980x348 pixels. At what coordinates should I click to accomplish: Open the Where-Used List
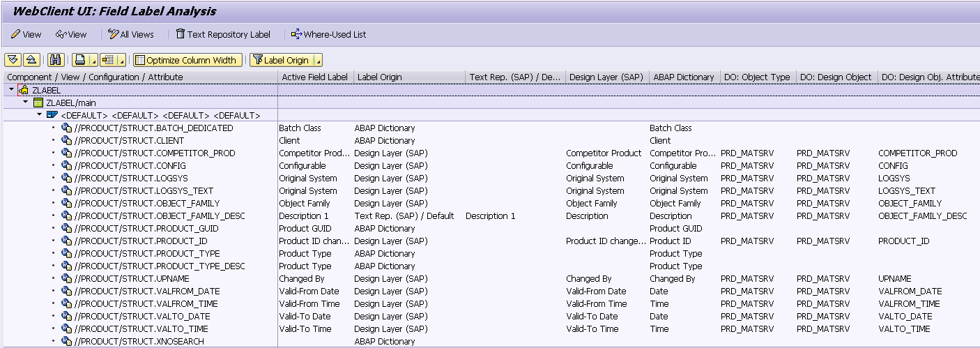[x=328, y=34]
